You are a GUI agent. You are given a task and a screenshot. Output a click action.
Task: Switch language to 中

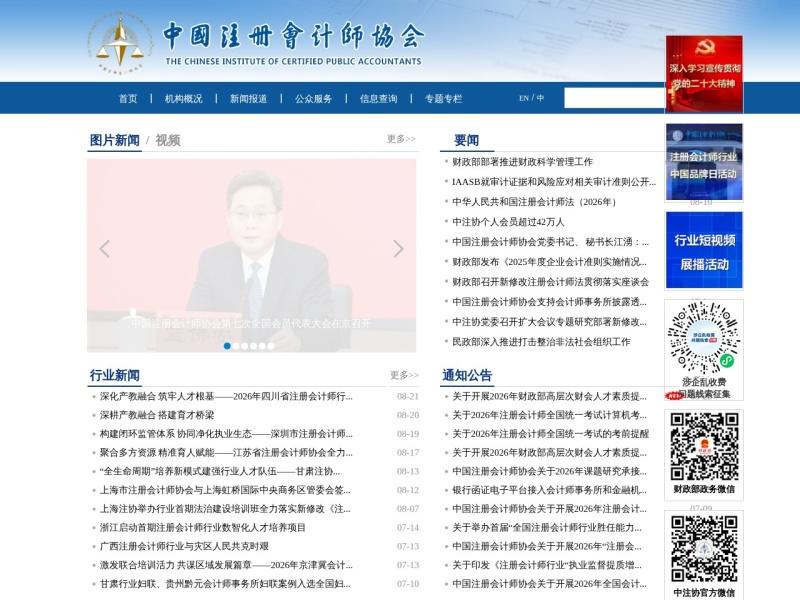click(540, 98)
